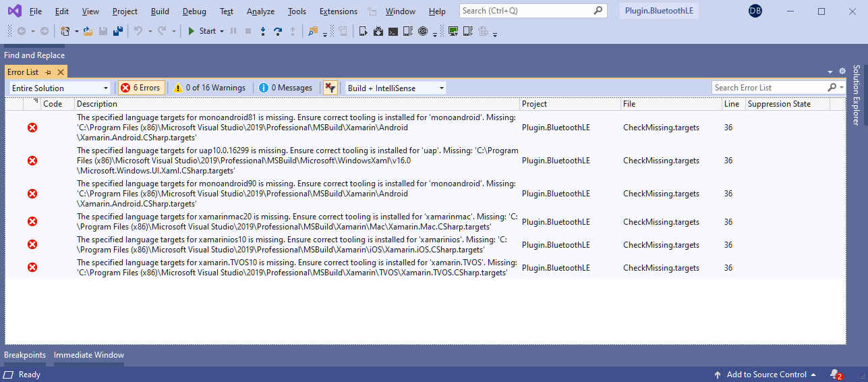The height and width of the screenshot is (382, 868).
Task: Toggle the 6 Errors filter
Action: point(141,88)
